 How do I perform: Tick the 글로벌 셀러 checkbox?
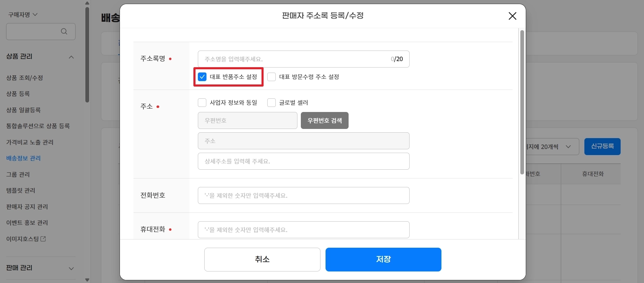271,102
